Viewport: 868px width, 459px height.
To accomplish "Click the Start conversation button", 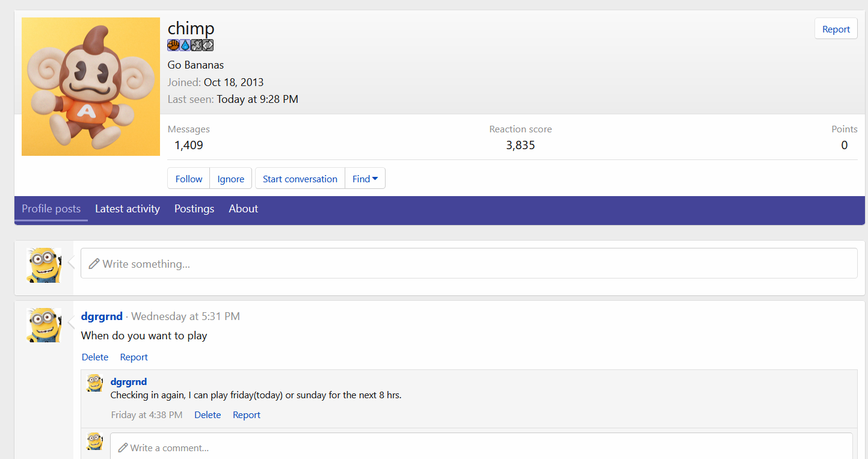I will (x=300, y=179).
